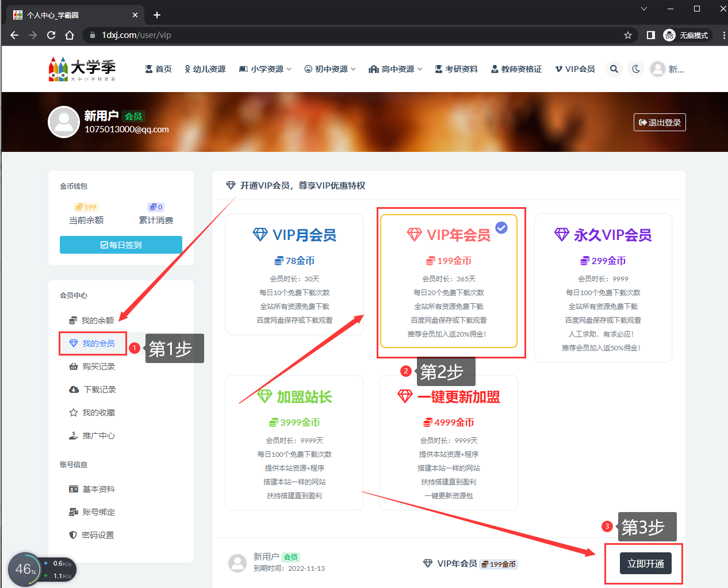Toggle dark mode with the moon icon
The image size is (728, 588).
pos(636,69)
